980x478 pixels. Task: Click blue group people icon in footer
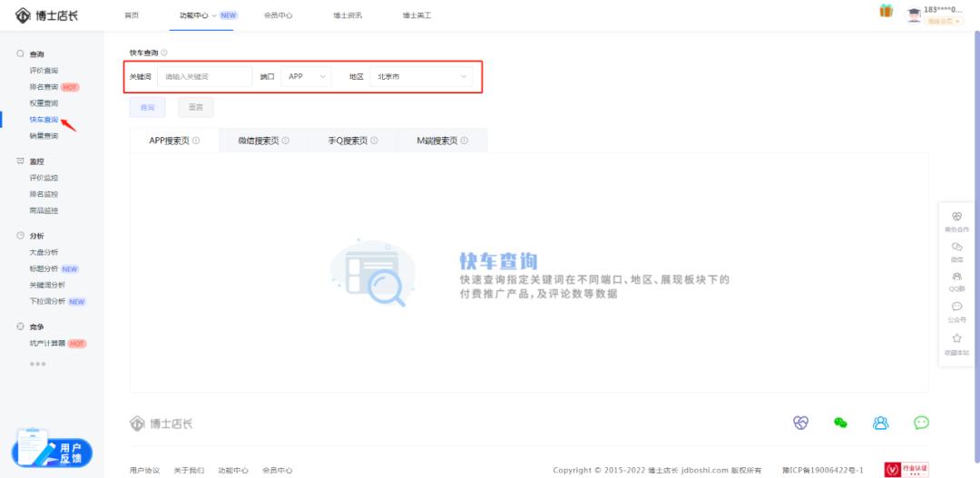point(880,423)
